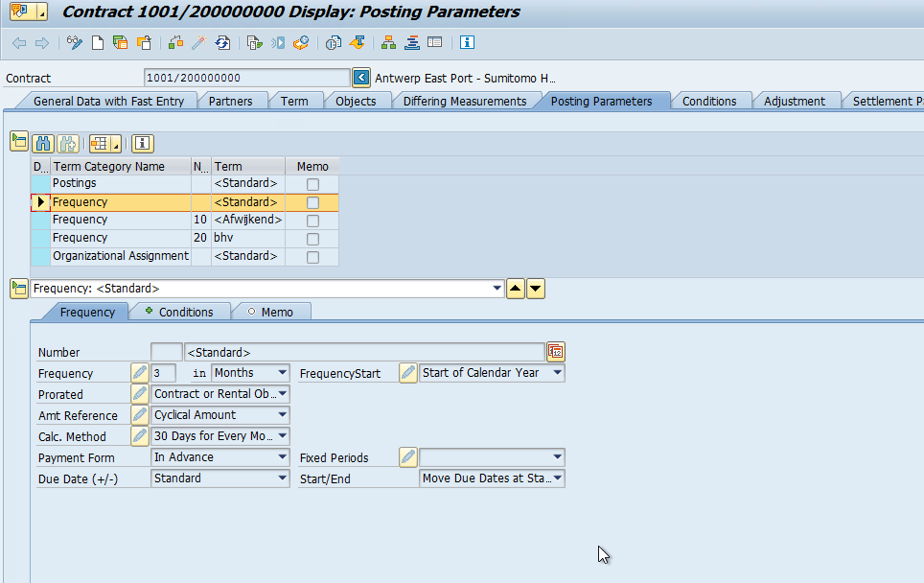Click the documents with green arrow icon
Screen dimensions: 924x583
(x=254, y=42)
